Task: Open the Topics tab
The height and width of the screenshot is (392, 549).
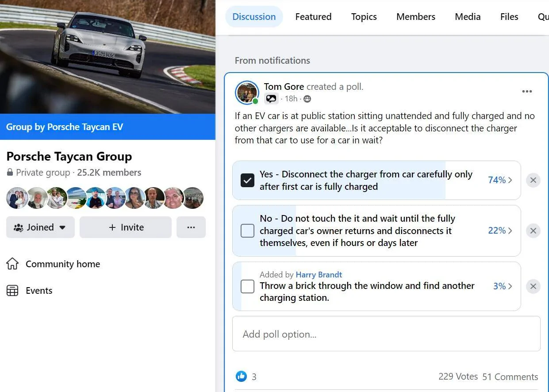Action: (364, 17)
